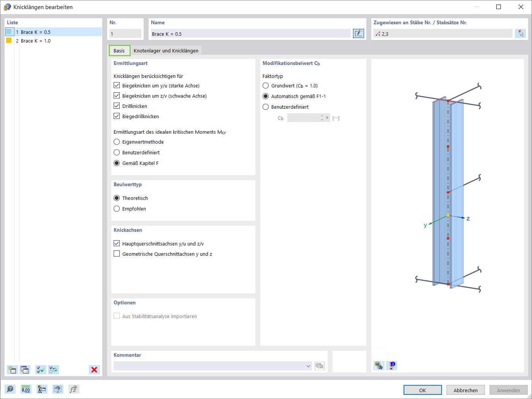Confirm dialog with OK button
This screenshot has width=532, height=399.
[423, 390]
